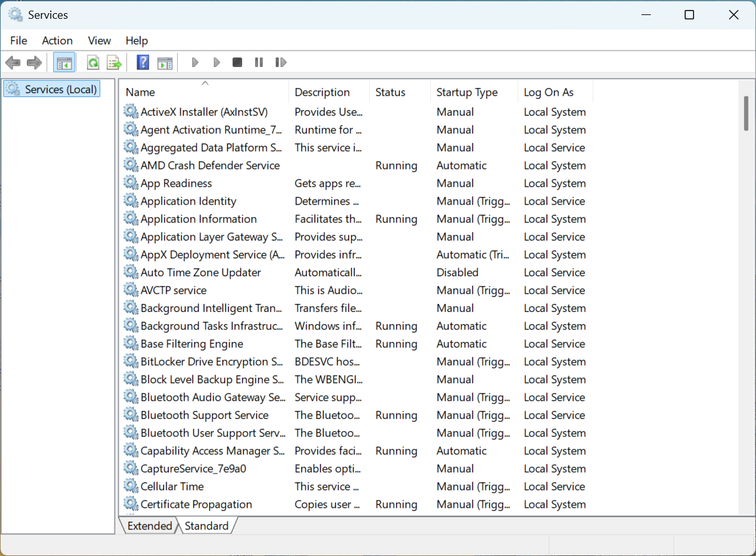Click 'BDESVC hos...' description text
Image resolution: width=756 pixels, height=556 pixels.
coord(327,361)
